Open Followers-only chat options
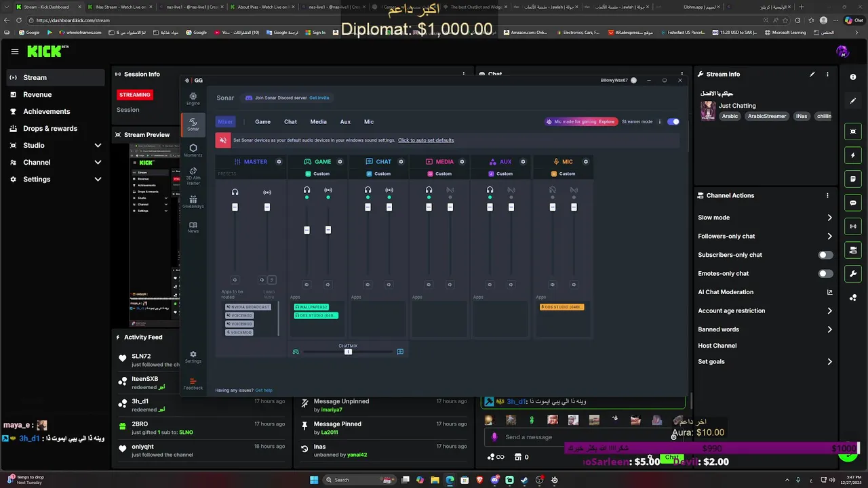Image resolution: width=868 pixels, height=488 pixels. (766, 236)
